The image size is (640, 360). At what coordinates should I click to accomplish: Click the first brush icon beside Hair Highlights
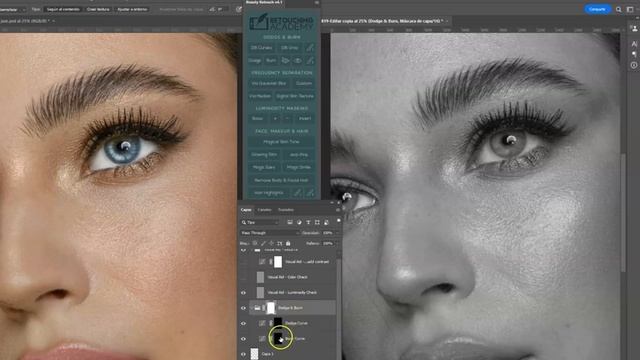[298, 193]
